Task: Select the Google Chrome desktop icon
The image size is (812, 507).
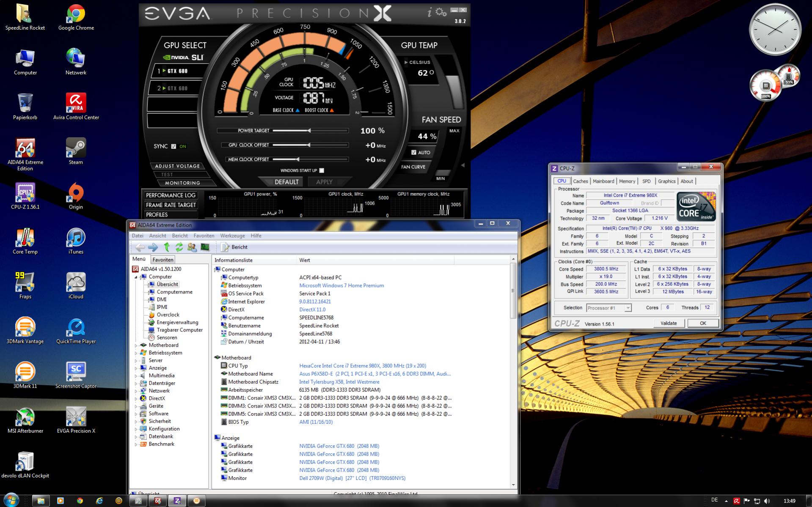Action: pyautogui.click(x=76, y=18)
